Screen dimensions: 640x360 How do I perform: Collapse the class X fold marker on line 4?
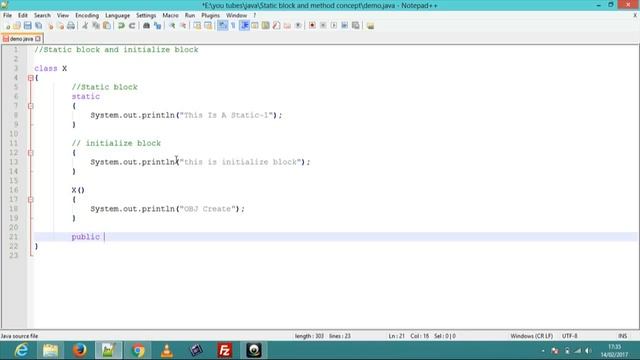click(31, 78)
